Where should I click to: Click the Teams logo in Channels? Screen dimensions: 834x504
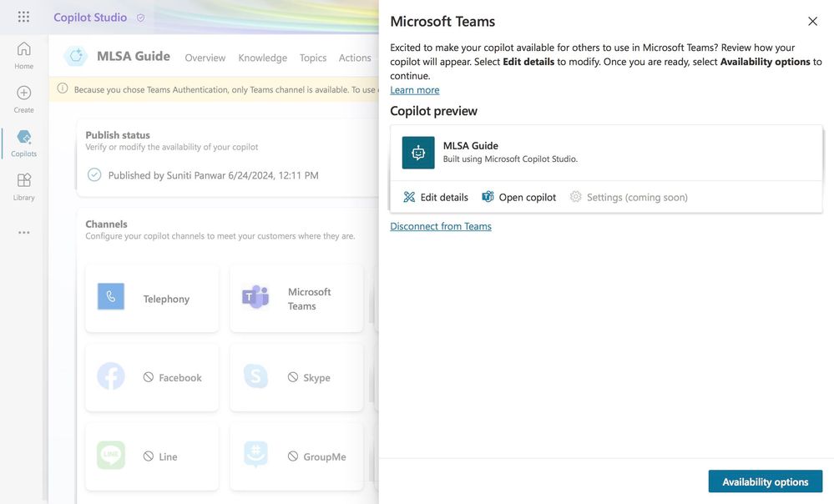point(255,297)
